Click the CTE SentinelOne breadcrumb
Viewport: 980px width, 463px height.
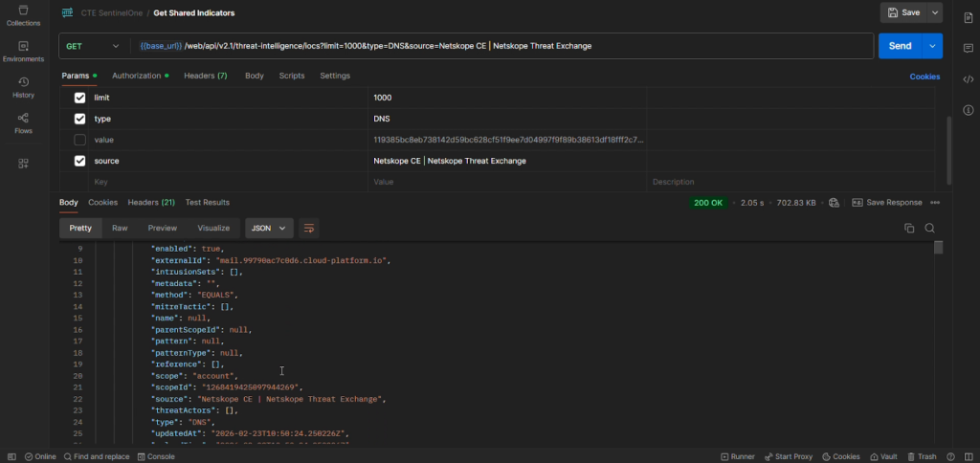point(111,12)
